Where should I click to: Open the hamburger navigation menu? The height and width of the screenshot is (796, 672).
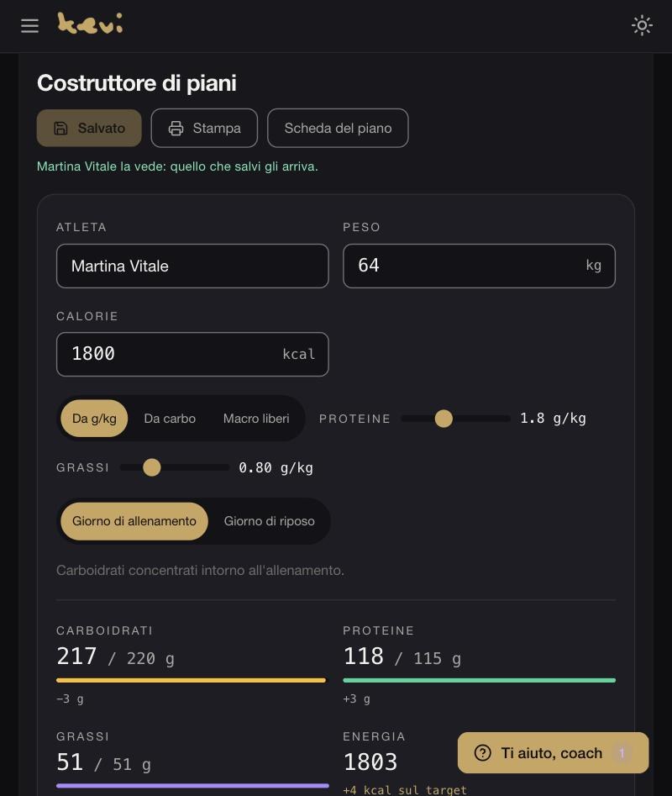[x=29, y=25]
